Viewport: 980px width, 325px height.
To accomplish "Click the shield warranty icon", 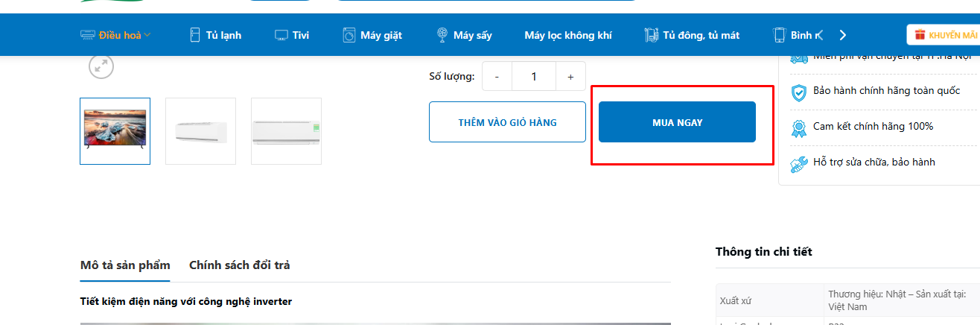I will click(x=798, y=92).
